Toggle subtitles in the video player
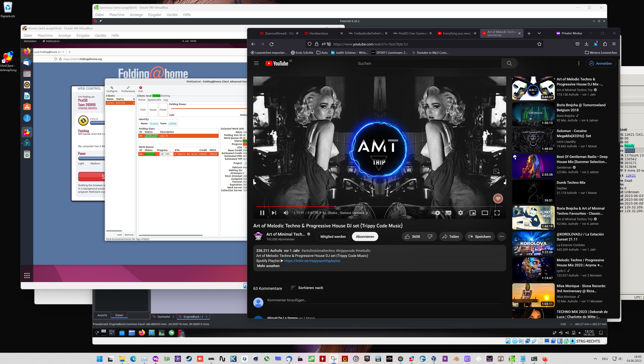 click(x=448, y=213)
